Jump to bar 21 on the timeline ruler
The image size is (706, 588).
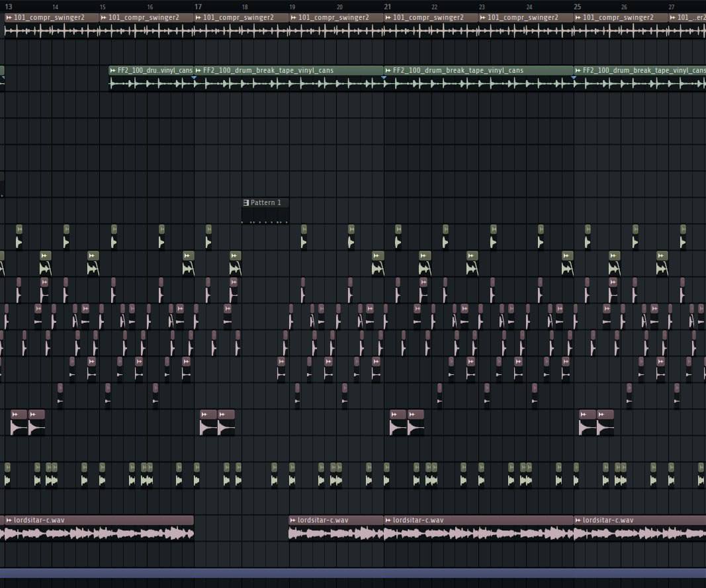(388, 7)
